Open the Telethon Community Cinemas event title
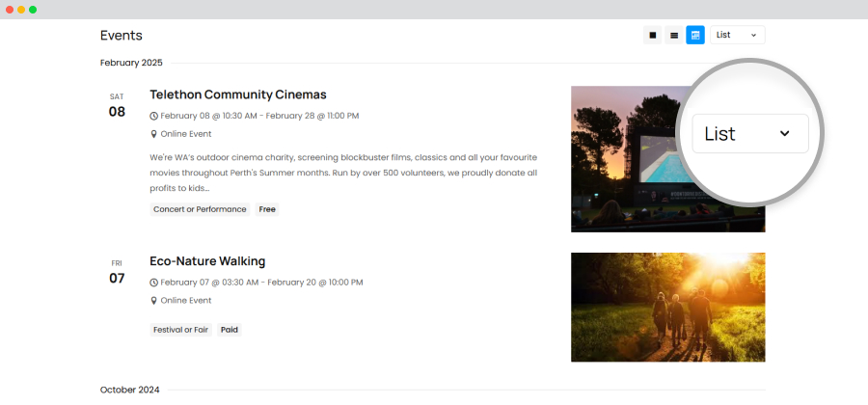The width and height of the screenshot is (868, 405). click(x=238, y=94)
